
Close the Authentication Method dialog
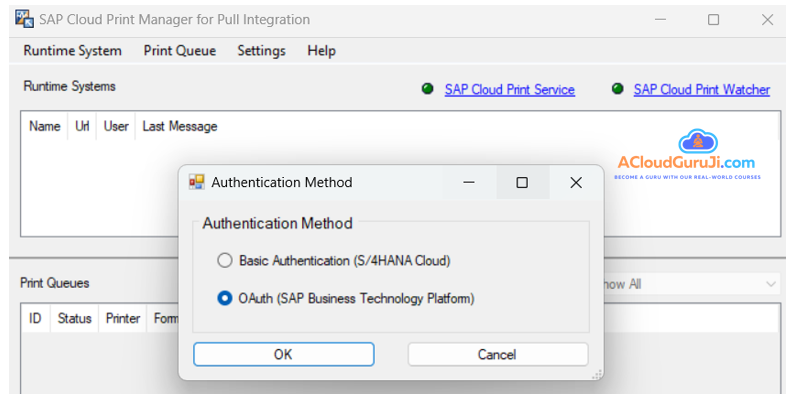click(575, 183)
